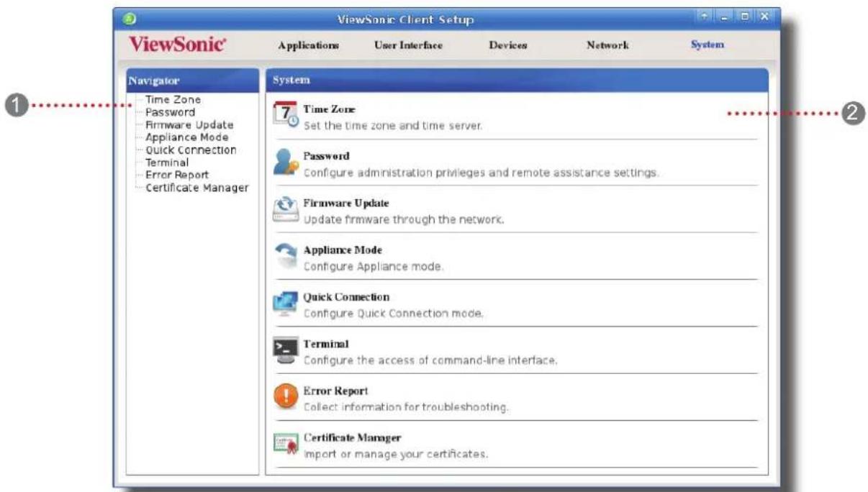Click 'Set the time zone and time server.' text
The image size is (868, 492).
click(x=392, y=126)
